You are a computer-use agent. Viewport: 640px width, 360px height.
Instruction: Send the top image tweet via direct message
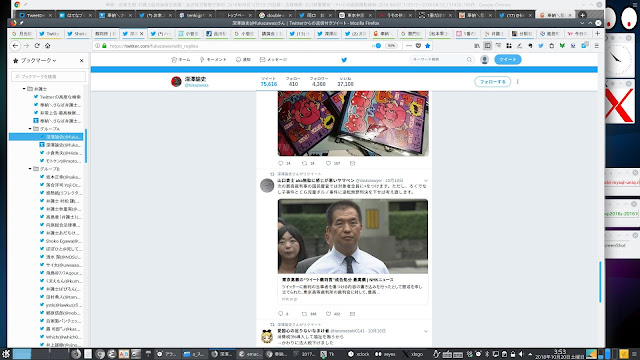352,163
